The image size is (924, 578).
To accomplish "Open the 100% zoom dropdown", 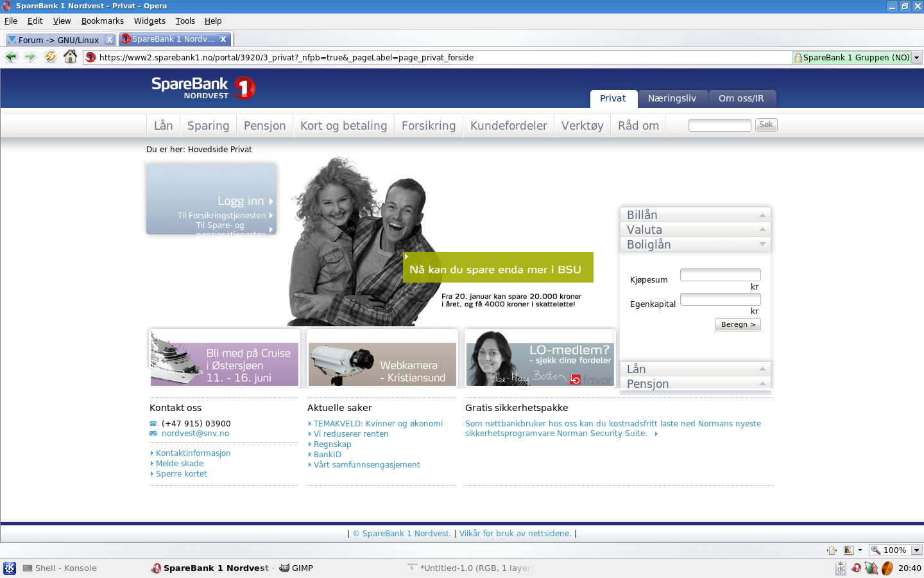I will [x=916, y=550].
